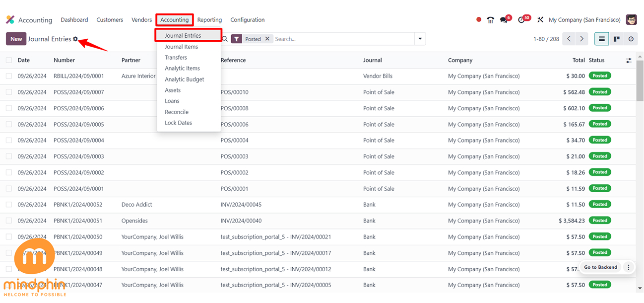Screen dimensions: 644x303
Task: Switch to Kanban view
Action: [x=616, y=39]
